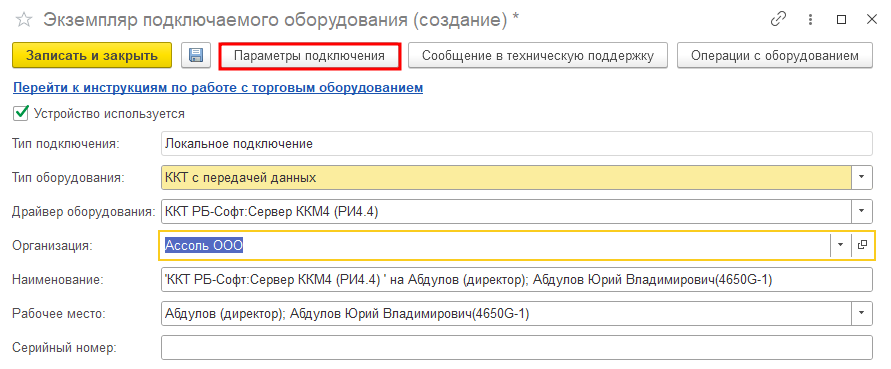891x369 pixels.
Task: Click into the 'Наименование' text field
Action: tap(517, 279)
